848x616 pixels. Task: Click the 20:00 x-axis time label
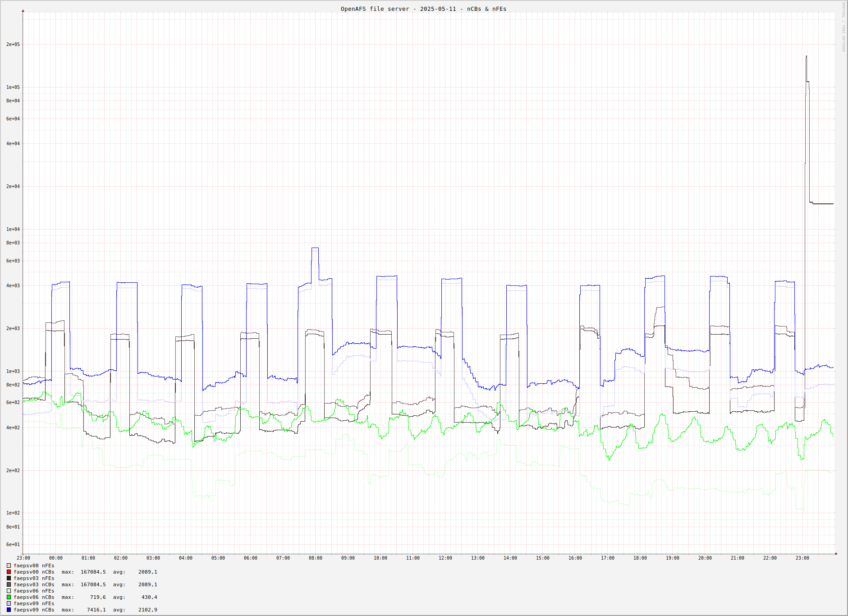click(705, 558)
